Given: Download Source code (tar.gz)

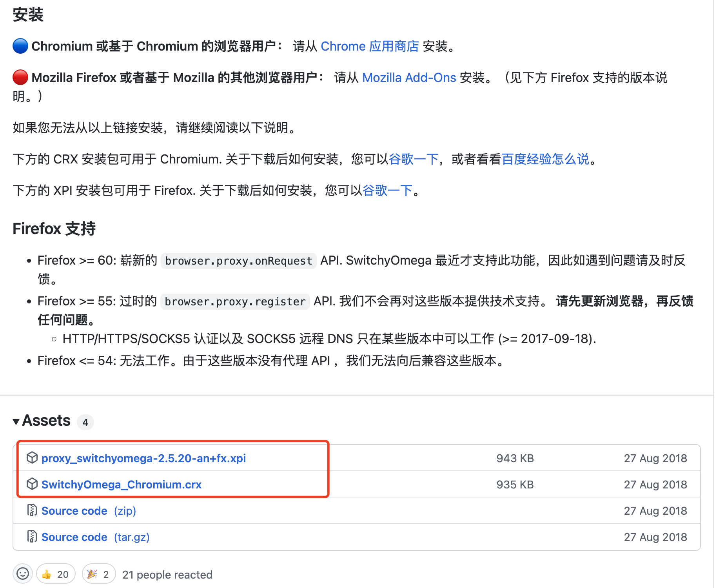Looking at the screenshot, I should tap(95, 537).
